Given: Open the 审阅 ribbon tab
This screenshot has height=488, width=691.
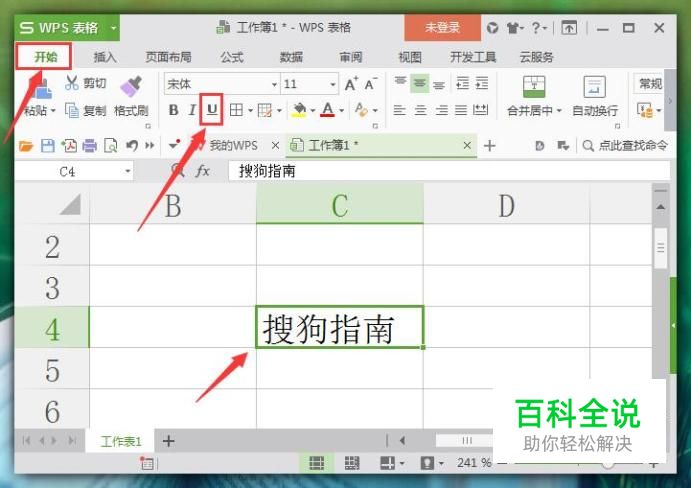Looking at the screenshot, I should click(x=351, y=57).
